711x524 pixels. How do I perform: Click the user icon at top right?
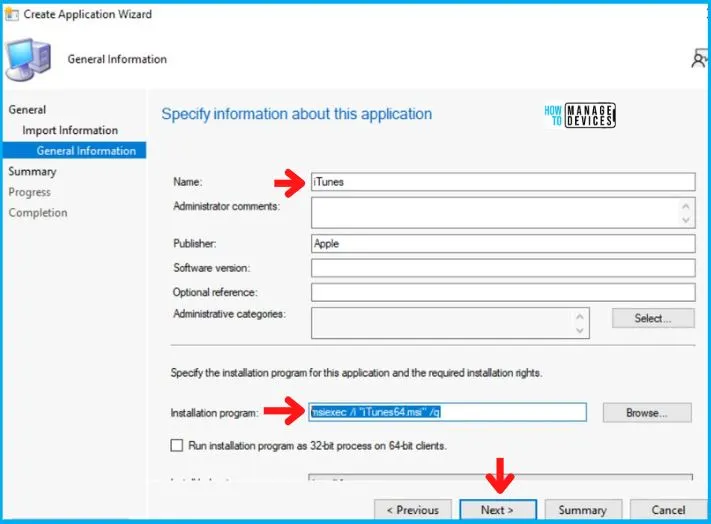pyautogui.click(x=699, y=59)
